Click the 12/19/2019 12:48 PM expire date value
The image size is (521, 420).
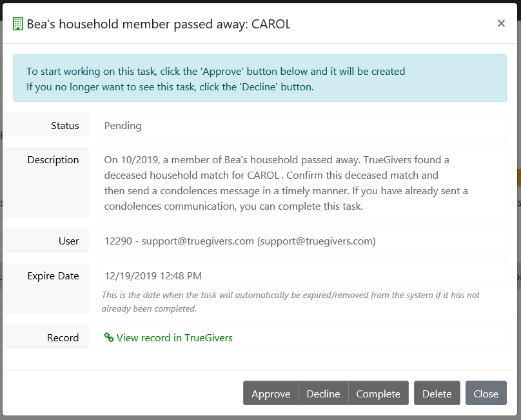[x=153, y=276]
